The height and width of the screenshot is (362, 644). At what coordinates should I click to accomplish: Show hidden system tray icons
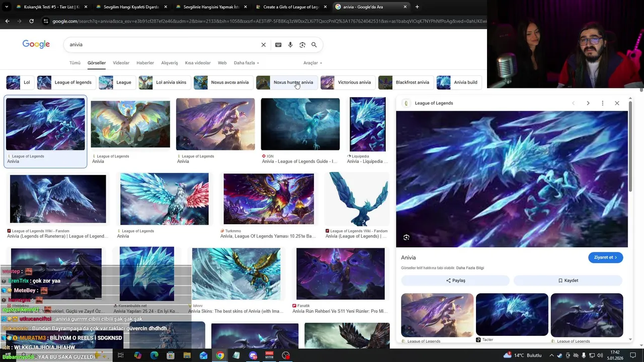[x=551, y=355]
